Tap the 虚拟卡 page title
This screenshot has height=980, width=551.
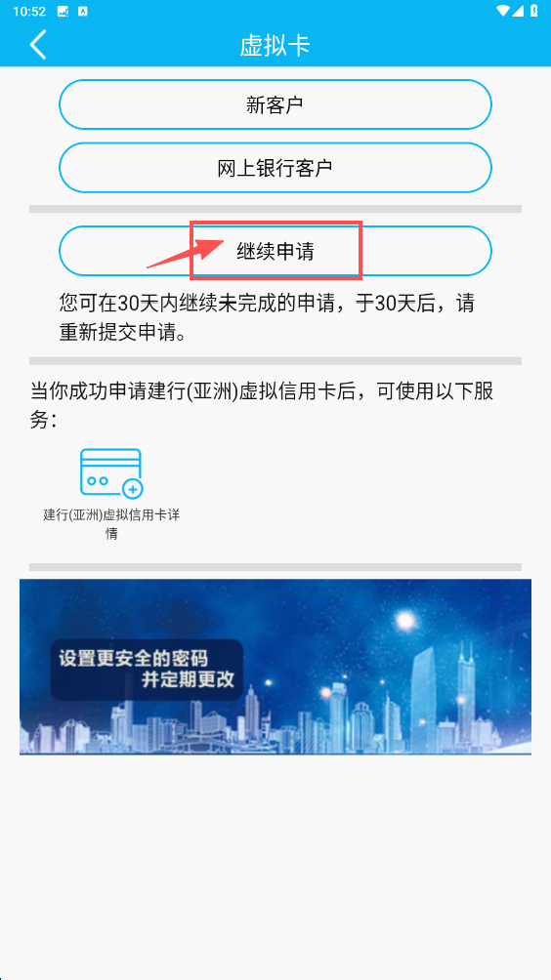[275, 46]
